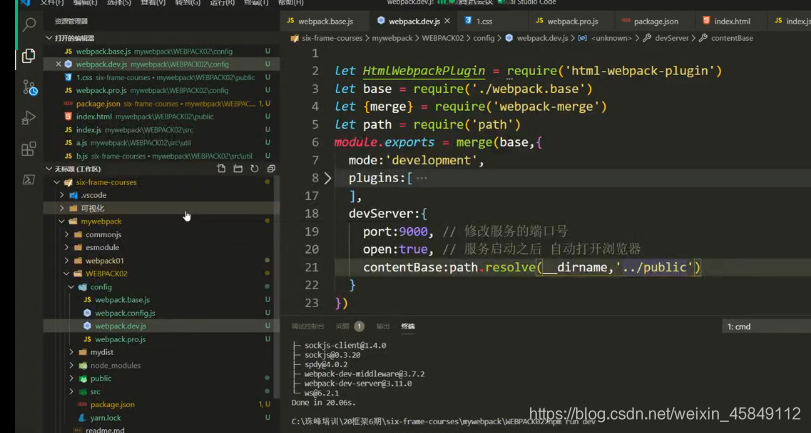Switch to the package.json tab

click(655, 21)
